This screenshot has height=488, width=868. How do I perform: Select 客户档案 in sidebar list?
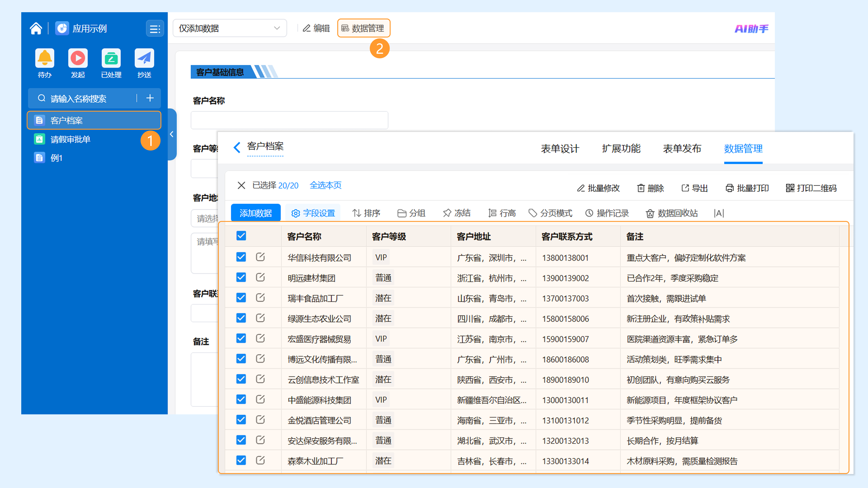pyautogui.click(x=94, y=120)
